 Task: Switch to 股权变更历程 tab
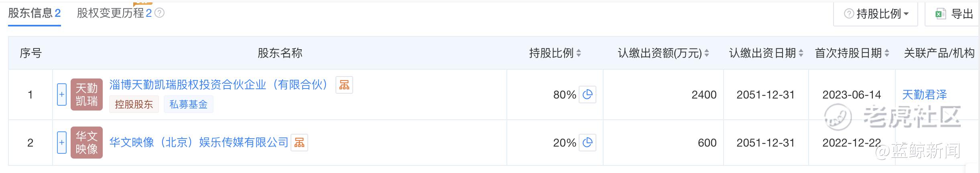point(114,13)
